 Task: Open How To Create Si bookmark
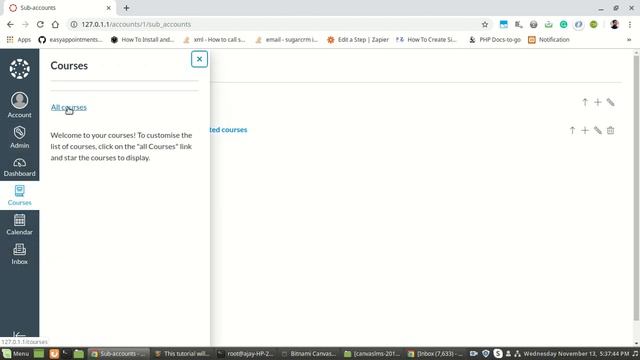[427, 40]
